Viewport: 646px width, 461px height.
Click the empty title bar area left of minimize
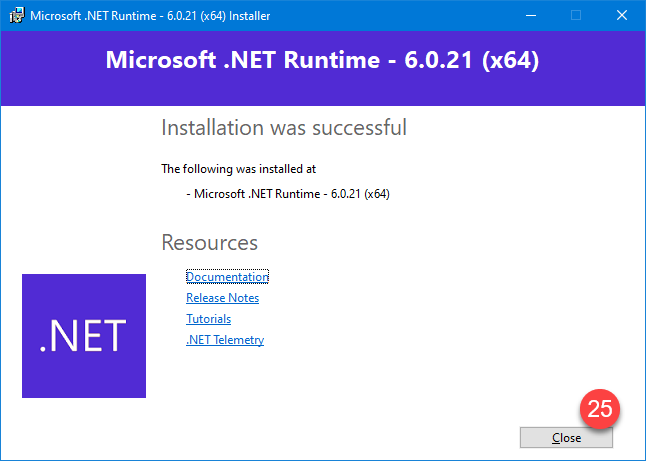coord(400,16)
